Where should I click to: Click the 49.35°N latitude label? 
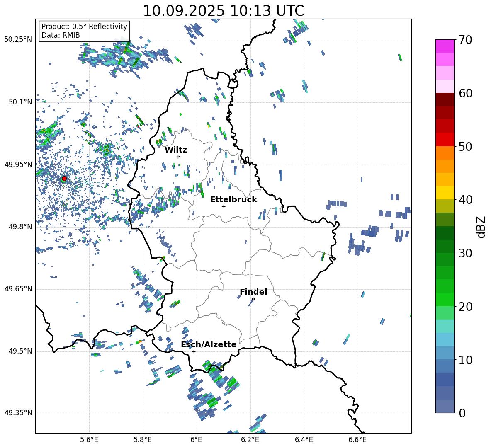(18, 413)
